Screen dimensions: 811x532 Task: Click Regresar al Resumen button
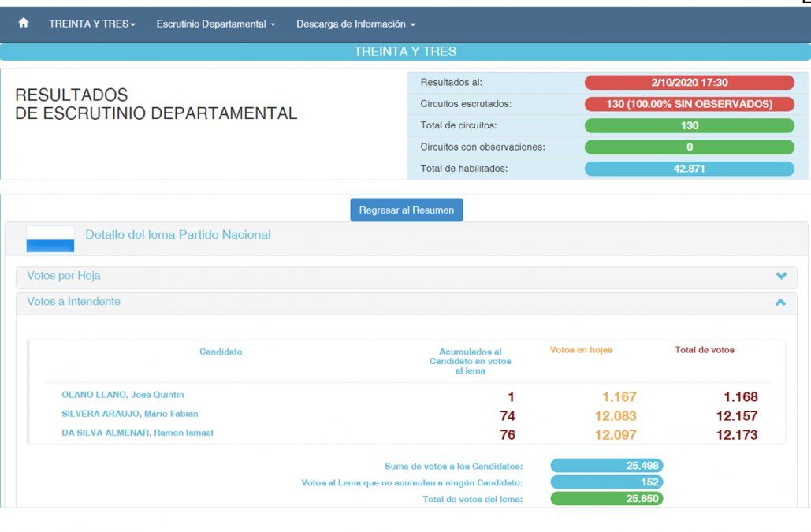coord(407,210)
